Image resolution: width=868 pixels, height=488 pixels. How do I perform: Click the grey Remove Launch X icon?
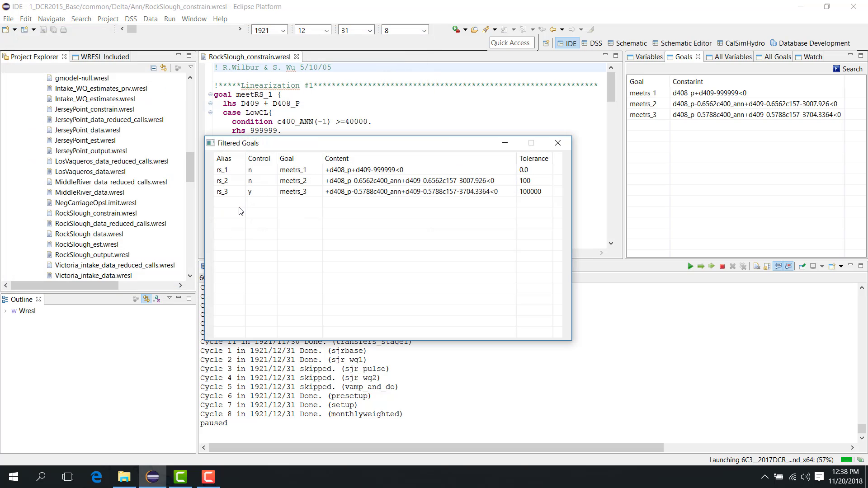point(732,266)
